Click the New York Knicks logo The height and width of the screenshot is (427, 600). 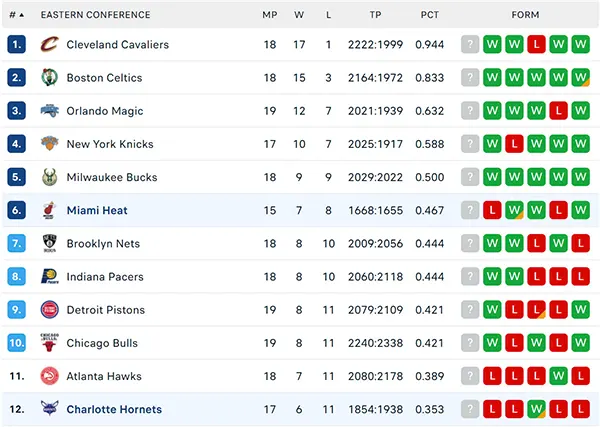50,144
